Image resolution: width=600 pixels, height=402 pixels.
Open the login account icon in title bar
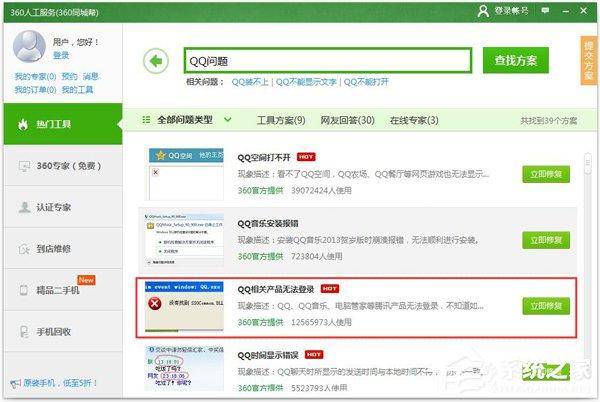coord(483,11)
